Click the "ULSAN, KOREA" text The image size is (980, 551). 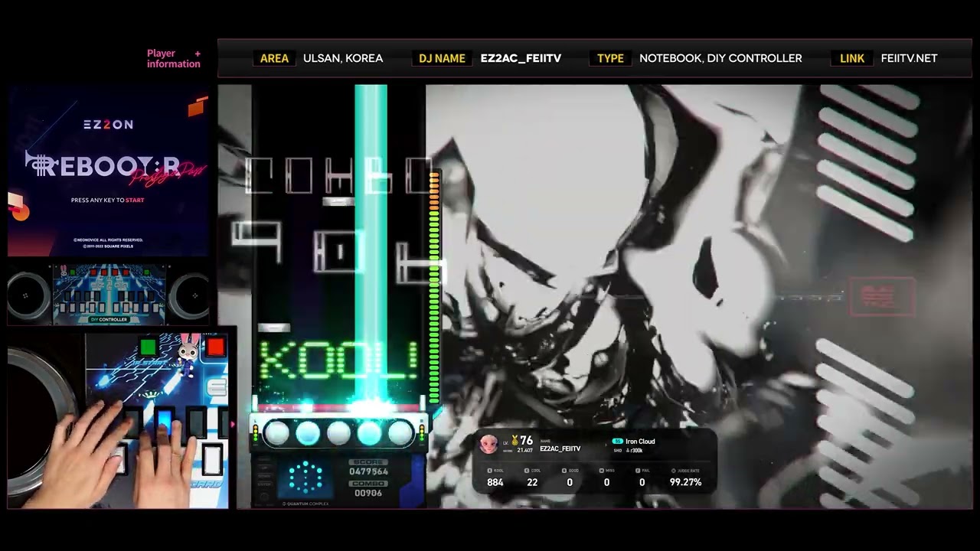click(x=343, y=58)
